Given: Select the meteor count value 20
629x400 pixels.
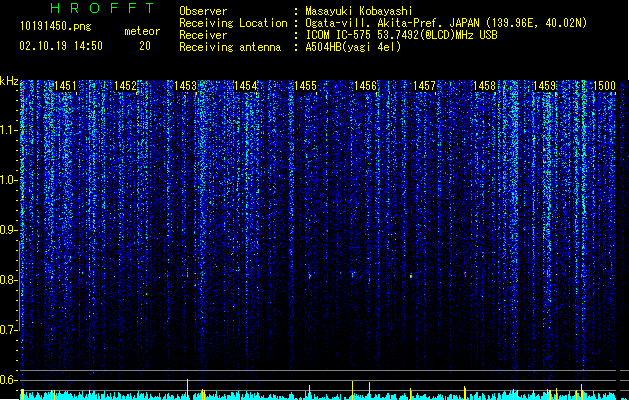Looking at the screenshot, I should point(145,46).
